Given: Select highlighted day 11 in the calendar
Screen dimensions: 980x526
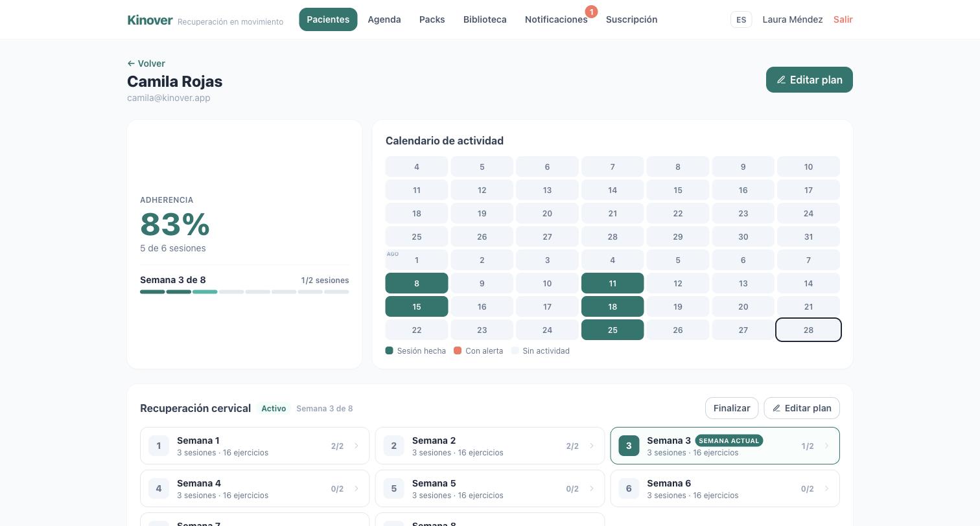Looking at the screenshot, I should coord(612,283).
